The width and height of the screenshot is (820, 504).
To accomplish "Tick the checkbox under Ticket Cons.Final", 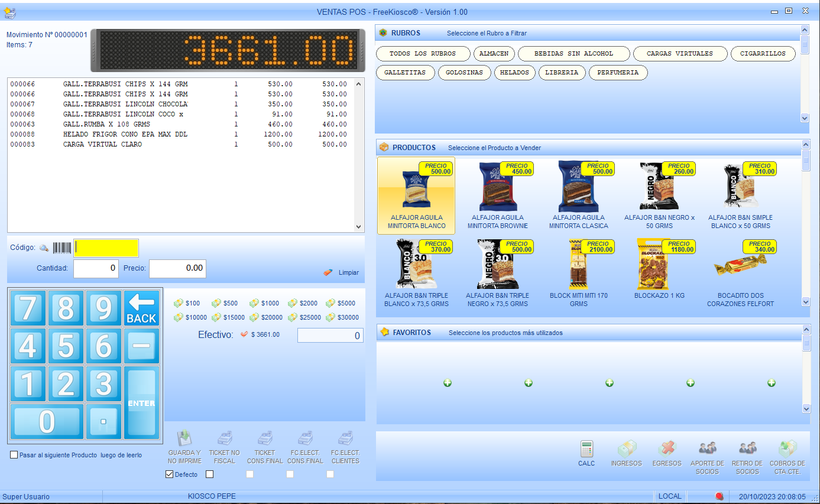I will click(x=249, y=474).
